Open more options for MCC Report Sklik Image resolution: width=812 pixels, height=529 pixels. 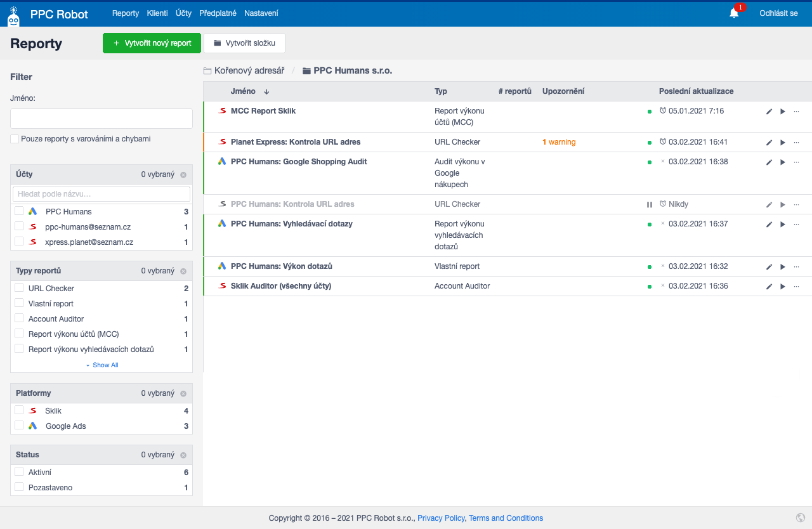[796, 111]
